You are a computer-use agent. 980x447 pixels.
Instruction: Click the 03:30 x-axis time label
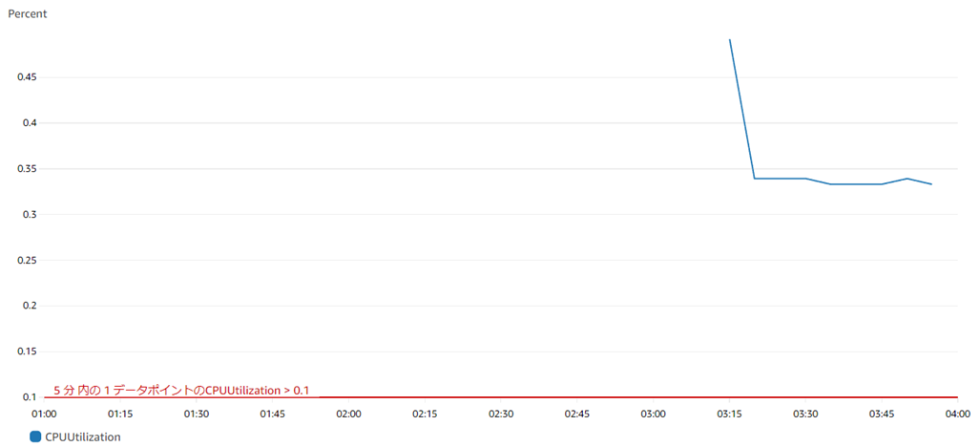point(805,415)
